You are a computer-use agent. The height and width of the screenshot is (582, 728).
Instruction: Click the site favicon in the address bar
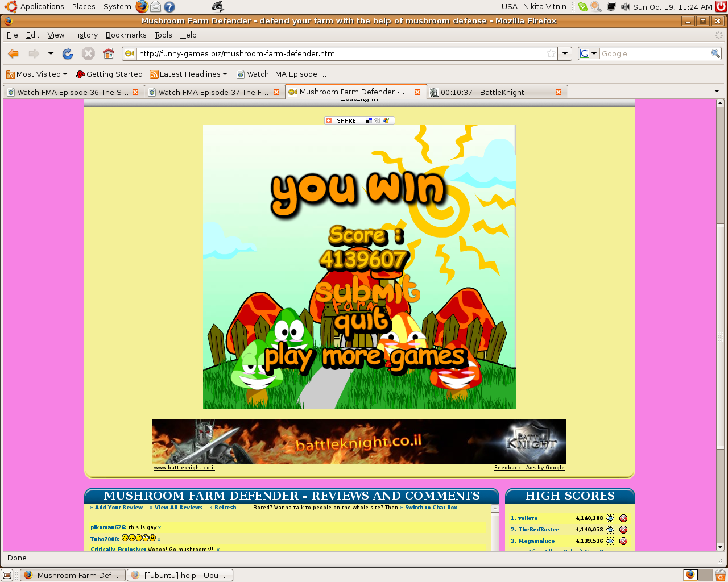130,53
